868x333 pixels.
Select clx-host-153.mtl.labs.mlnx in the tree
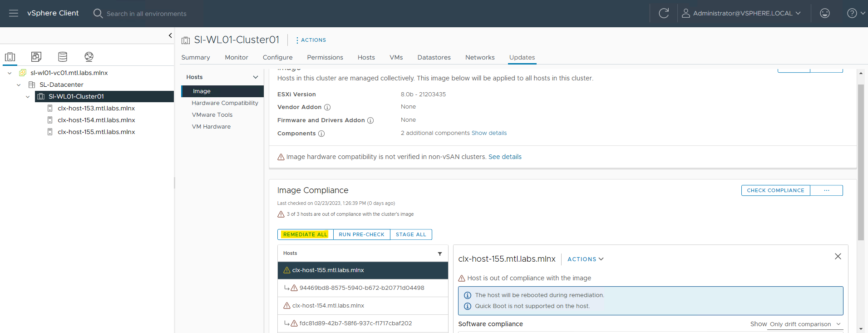(x=96, y=108)
